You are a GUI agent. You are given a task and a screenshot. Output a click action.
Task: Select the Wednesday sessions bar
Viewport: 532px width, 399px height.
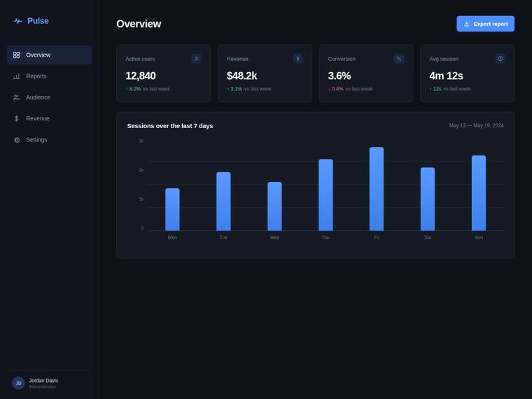[274, 206]
